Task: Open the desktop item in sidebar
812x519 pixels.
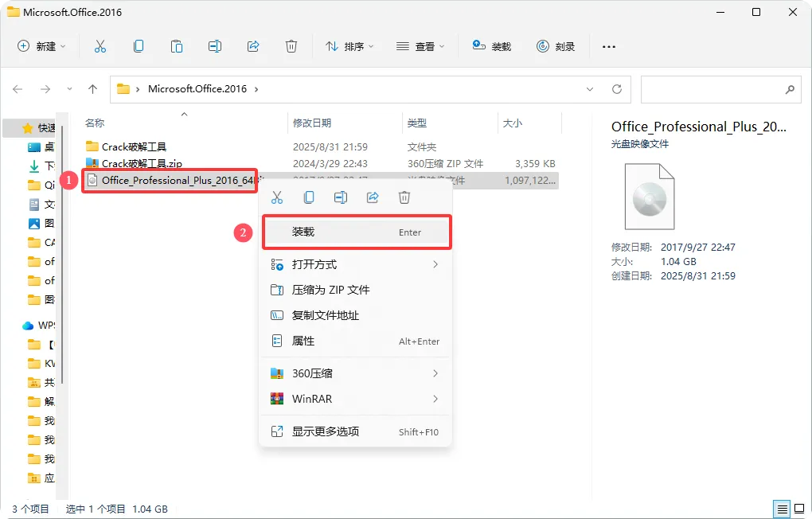Action: [x=41, y=147]
